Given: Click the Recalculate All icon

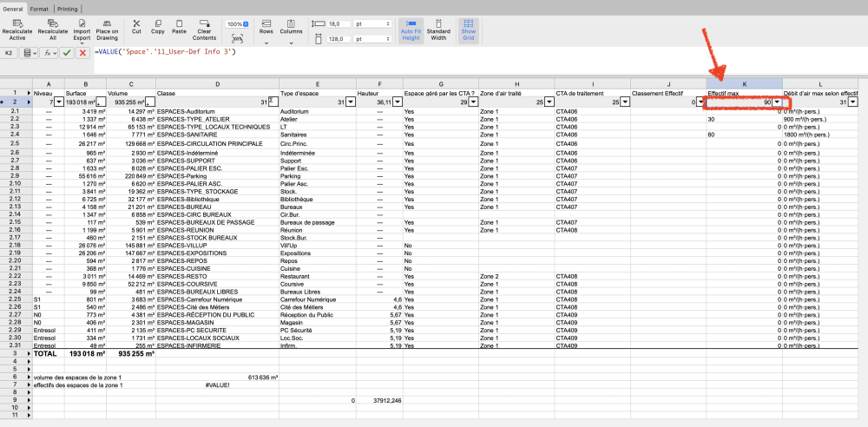Looking at the screenshot, I should (52, 23).
